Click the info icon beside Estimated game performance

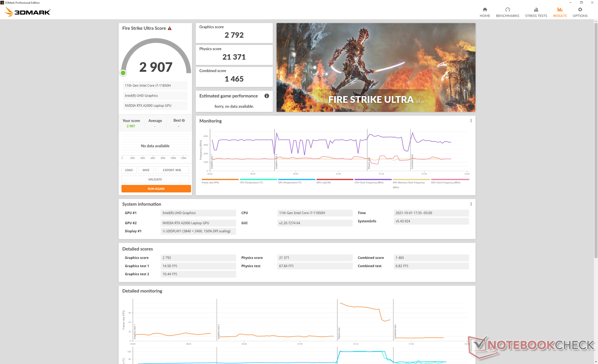point(267,96)
